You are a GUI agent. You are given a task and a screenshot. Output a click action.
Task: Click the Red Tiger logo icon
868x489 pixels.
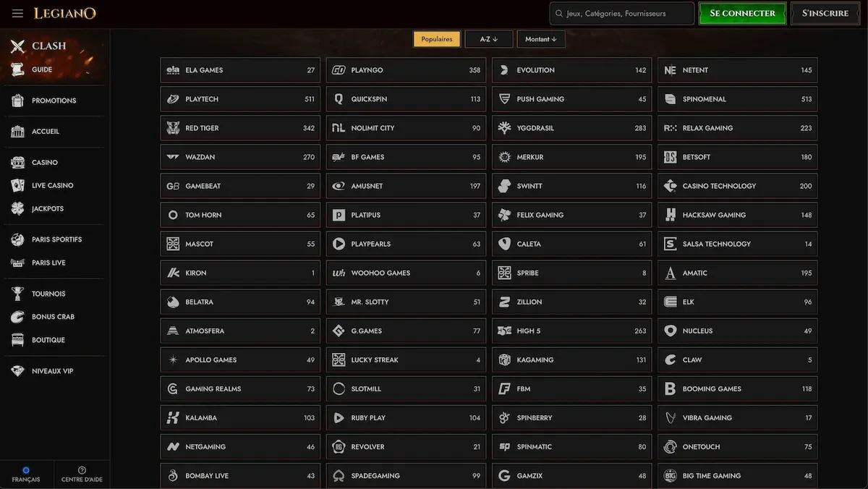(173, 128)
